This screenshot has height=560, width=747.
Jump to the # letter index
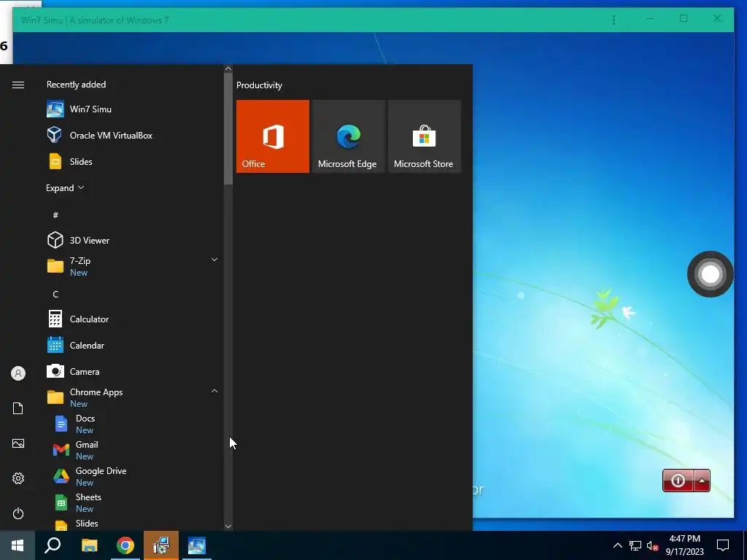[55, 215]
